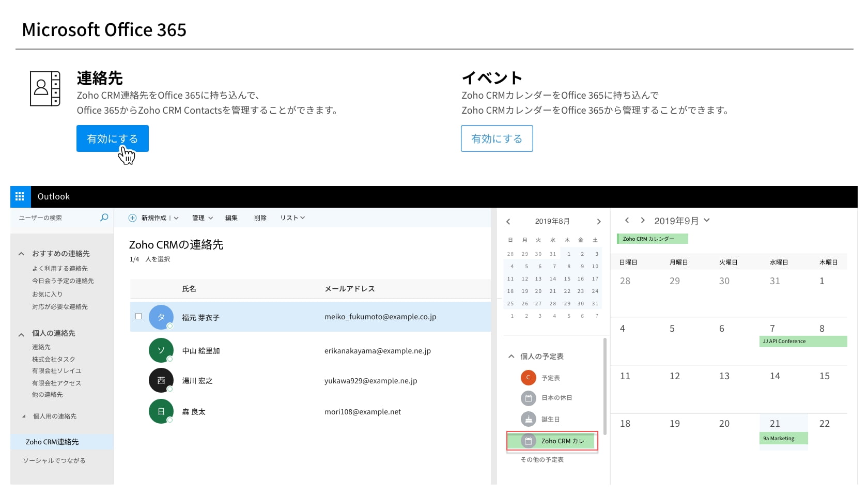Open the JJ API Conference event
Viewport: 868px width, 496px height.
(803, 342)
